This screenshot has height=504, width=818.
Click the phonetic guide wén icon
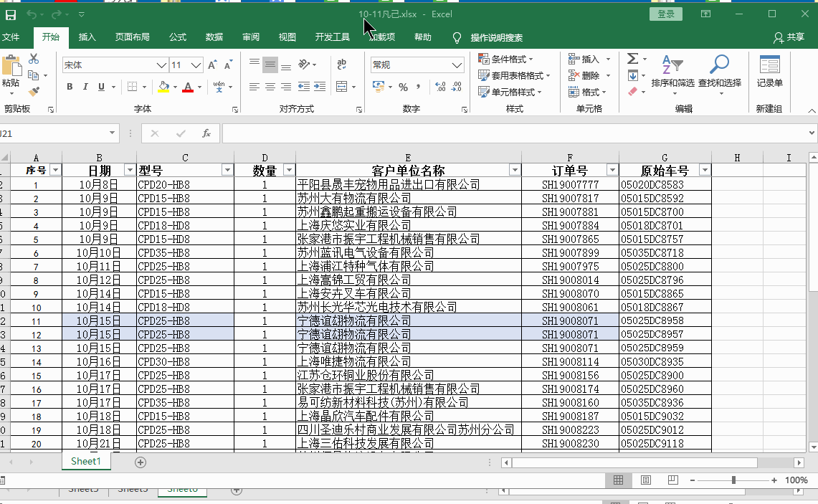219,87
